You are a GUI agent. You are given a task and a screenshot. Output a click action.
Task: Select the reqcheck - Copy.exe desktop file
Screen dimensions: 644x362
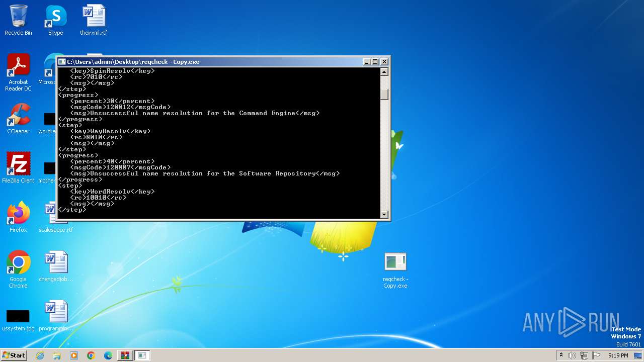pyautogui.click(x=395, y=270)
